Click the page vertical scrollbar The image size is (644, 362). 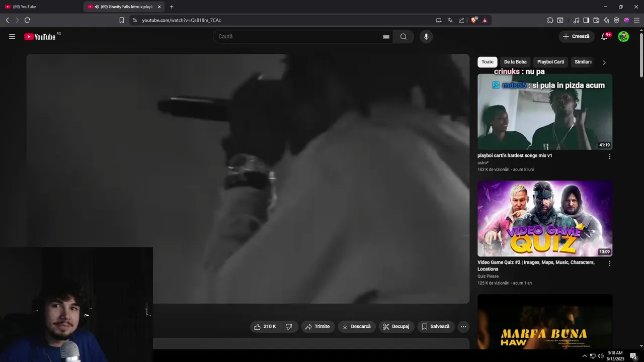point(641,55)
